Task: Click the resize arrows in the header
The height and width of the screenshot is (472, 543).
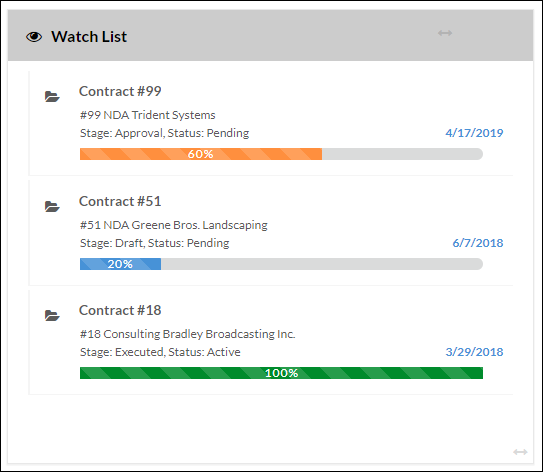Action: point(445,33)
